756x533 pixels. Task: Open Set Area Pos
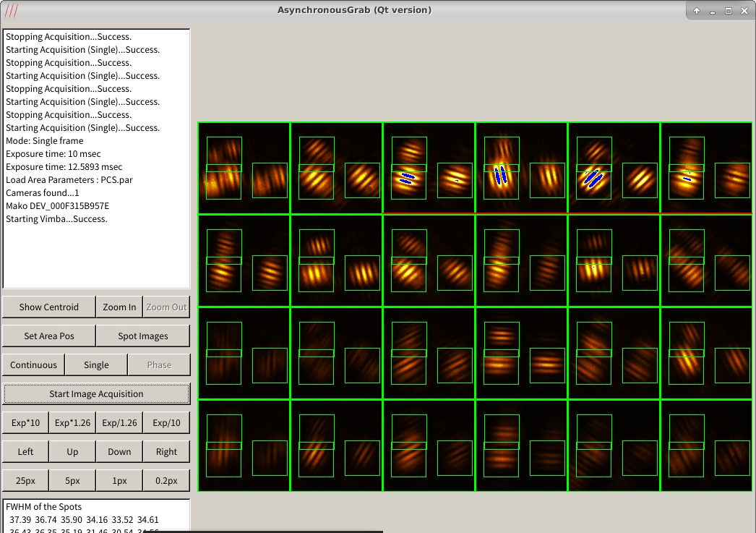(x=48, y=336)
